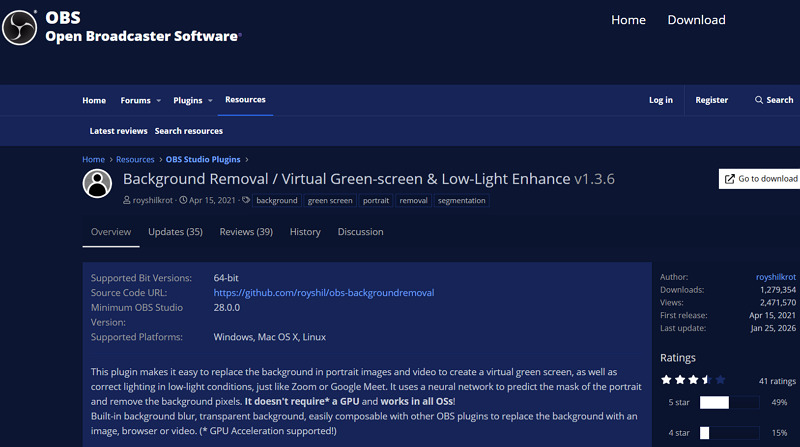800x447 pixels.
Task: Click the Log in link
Action: tap(661, 100)
